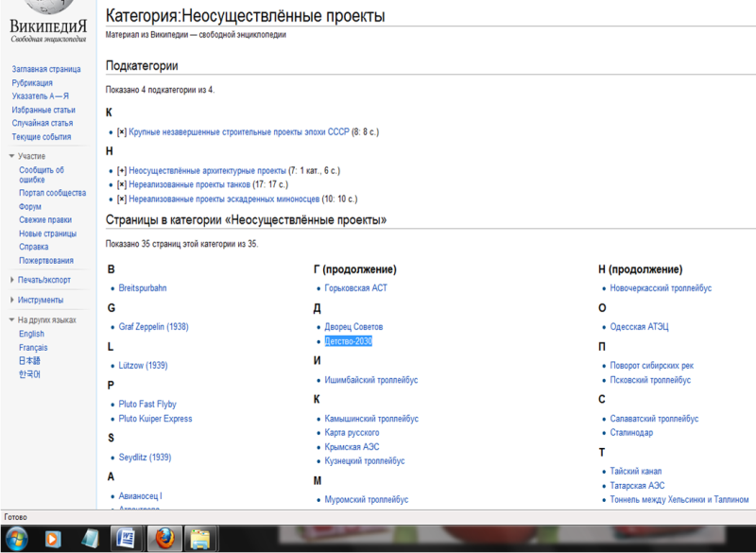
Task: Click the [×] marker beside Нереализованные проекты танков
Action: tap(122, 185)
